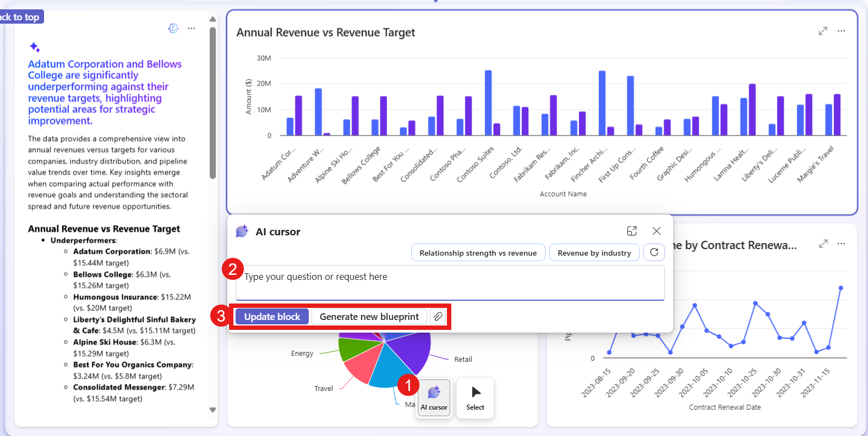Click the Account Name axis title
This screenshot has width=868, height=436.
[563, 194]
